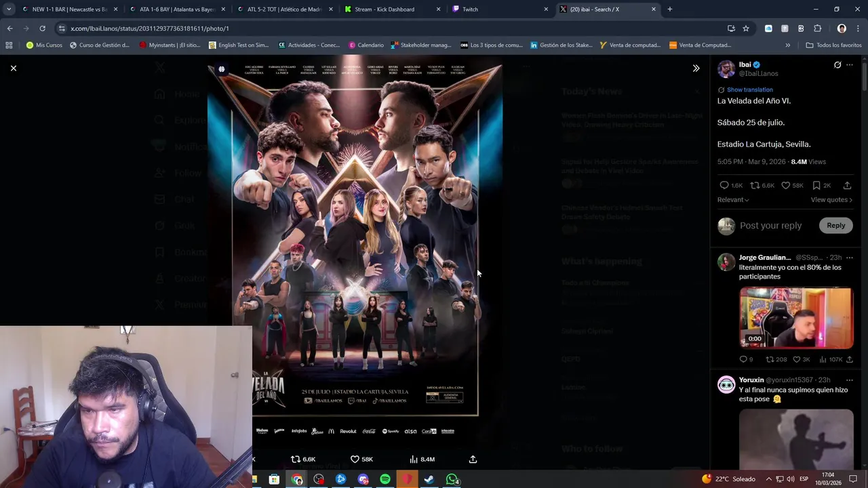Open the tab search dropdown arrow
The width and height of the screenshot is (868, 488).
8,9
